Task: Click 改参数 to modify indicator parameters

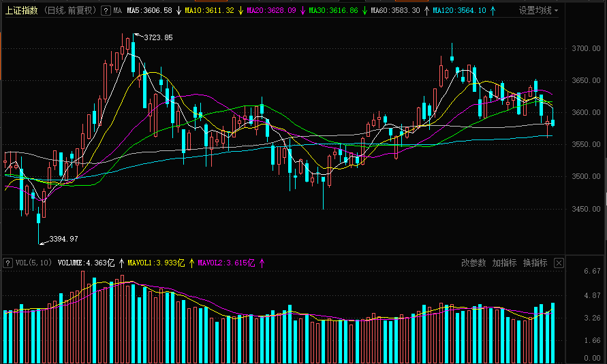Action: pyautogui.click(x=473, y=263)
